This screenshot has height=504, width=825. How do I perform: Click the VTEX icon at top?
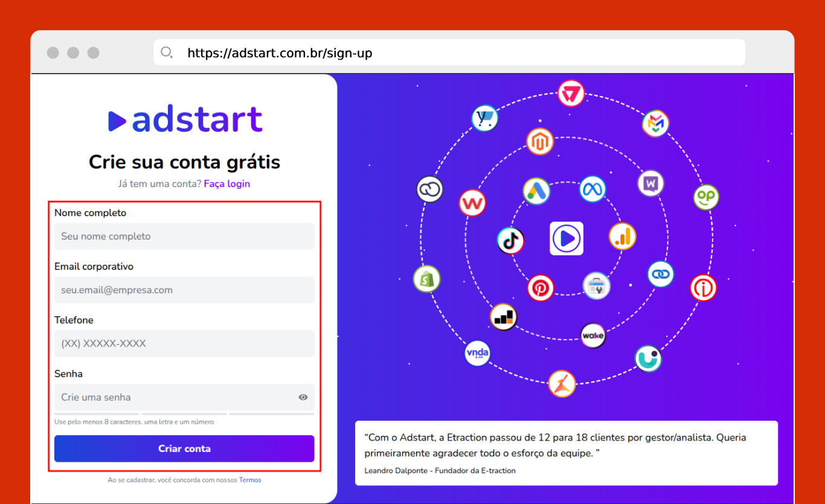point(571,94)
